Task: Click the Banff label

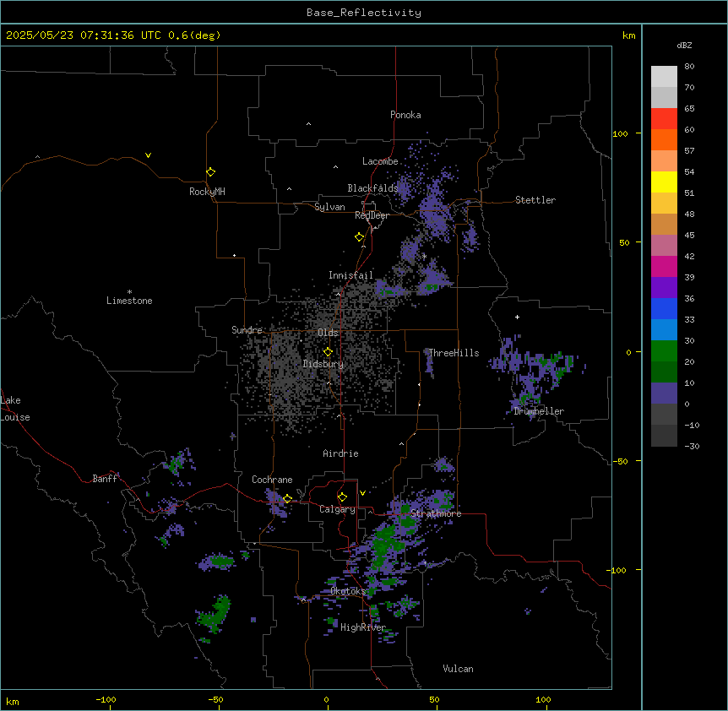Action: pyautogui.click(x=105, y=479)
